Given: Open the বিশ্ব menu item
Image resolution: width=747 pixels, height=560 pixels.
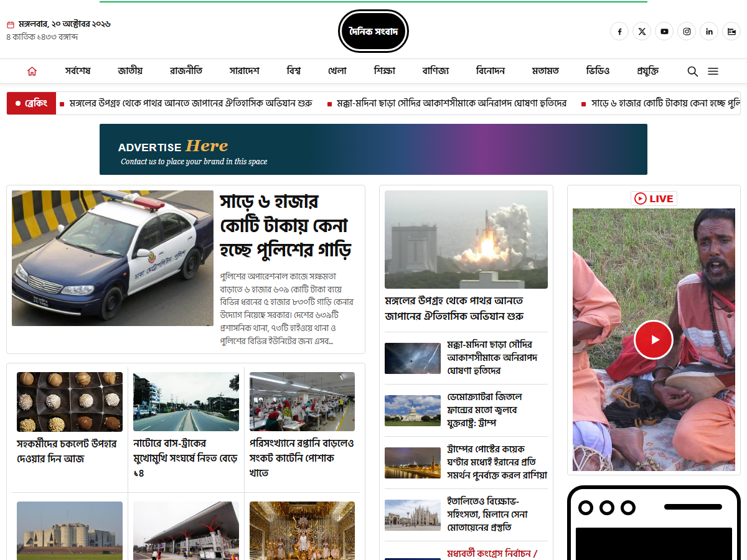Looking at the screenshot, I should (294, 71).
